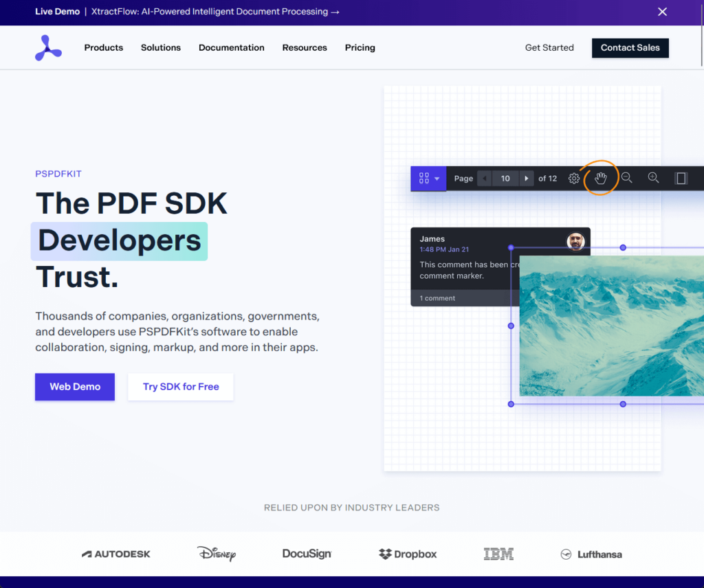The height and width of the screenshot is (588, 704).
Task: Click the PSPDFKit logo icon
Action: (x=49, y=47)
